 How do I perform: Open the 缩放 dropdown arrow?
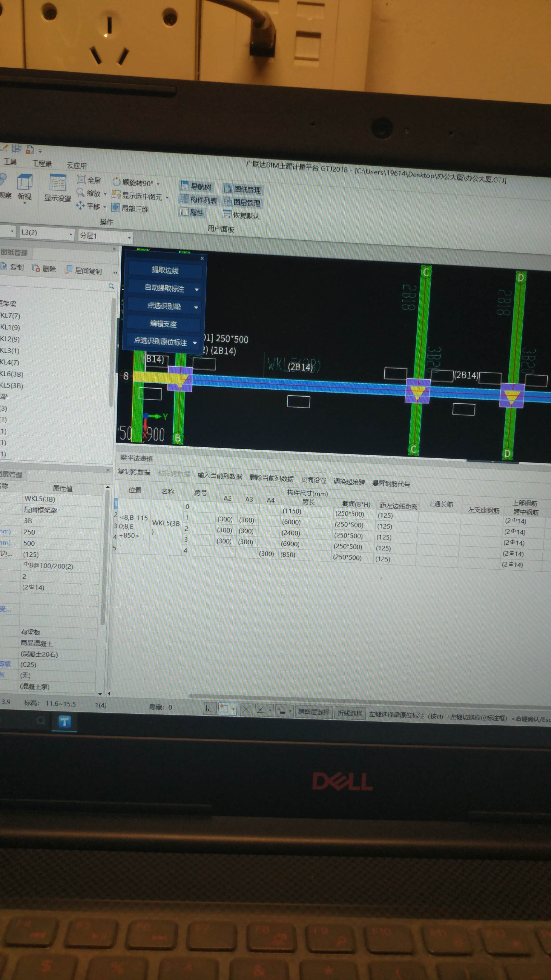105,194
